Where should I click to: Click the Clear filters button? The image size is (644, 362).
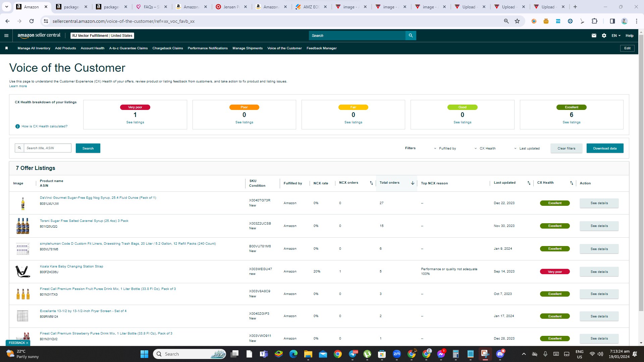566,148
